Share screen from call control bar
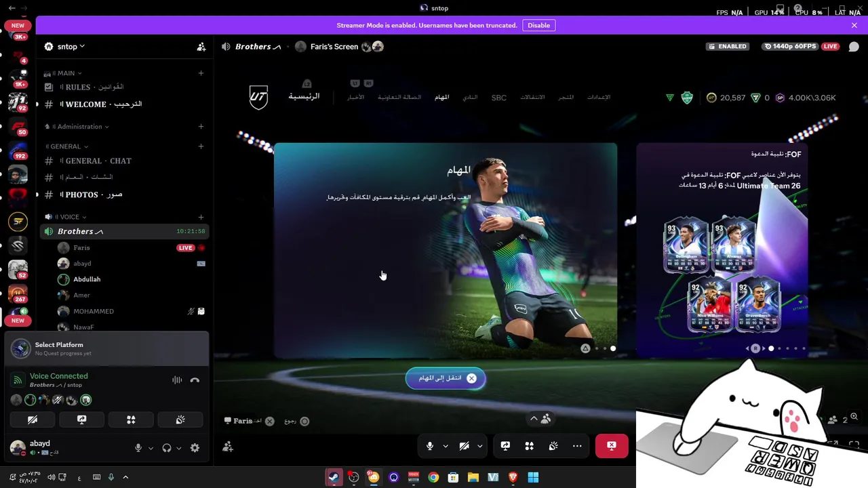 [x=505, y=446]
